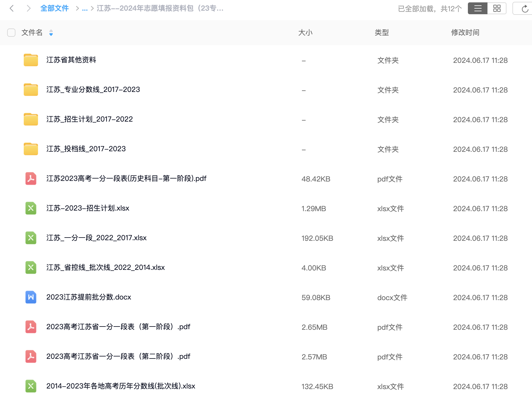Switch to list view mode
This screenshot has width=532, height=395.
[x=478, y=8]
